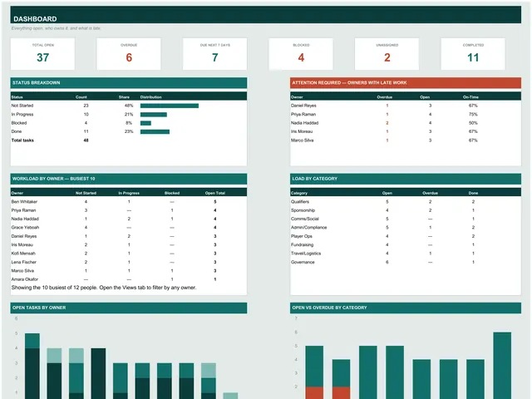Viewport: 532px width, 399px height.
Task: Select Daniel Reyes in Attention Required table
Action: pyautogui.click(x=303, y=106)
